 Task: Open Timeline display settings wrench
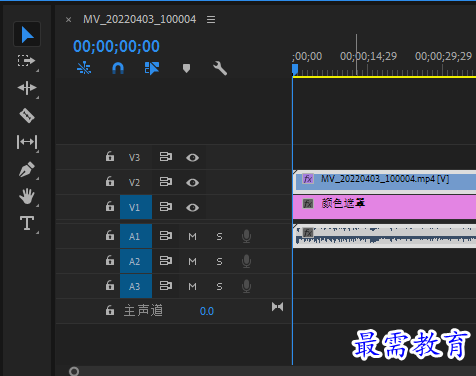click(220, 68)
